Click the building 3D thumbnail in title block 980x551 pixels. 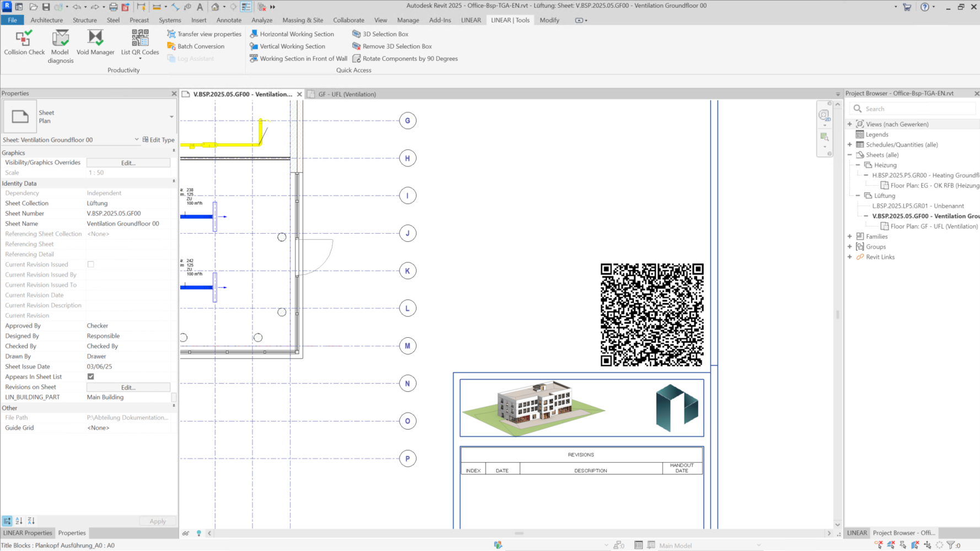534,408
